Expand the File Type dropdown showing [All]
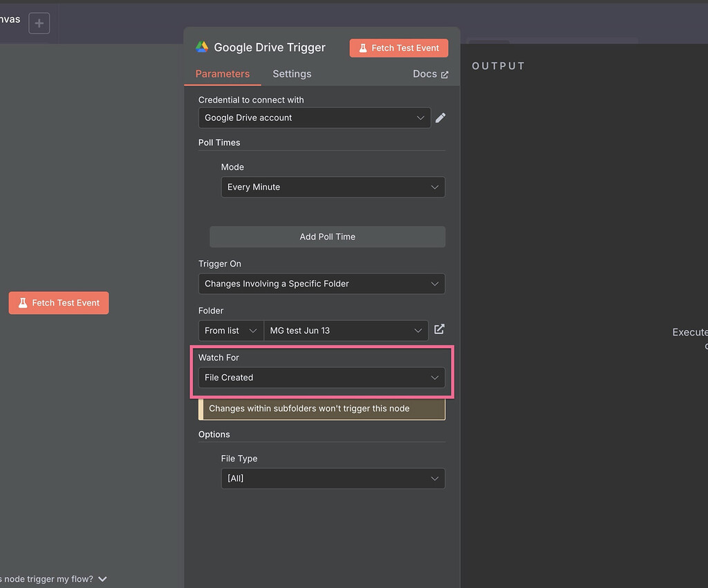 [x=333, y=479]
